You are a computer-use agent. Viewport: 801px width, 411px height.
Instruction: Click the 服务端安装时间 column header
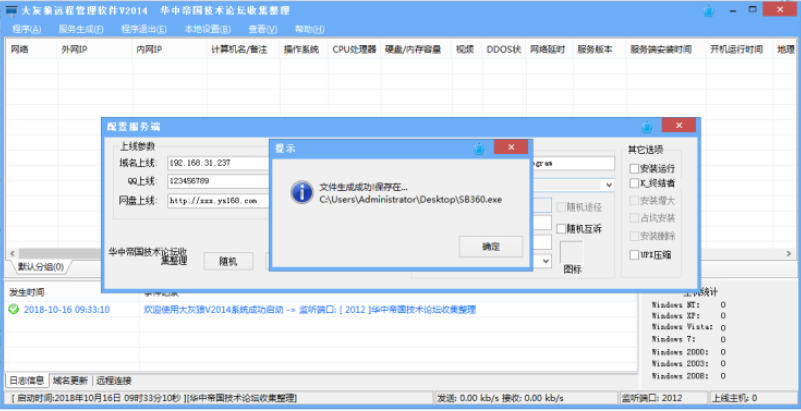[666, 50]
